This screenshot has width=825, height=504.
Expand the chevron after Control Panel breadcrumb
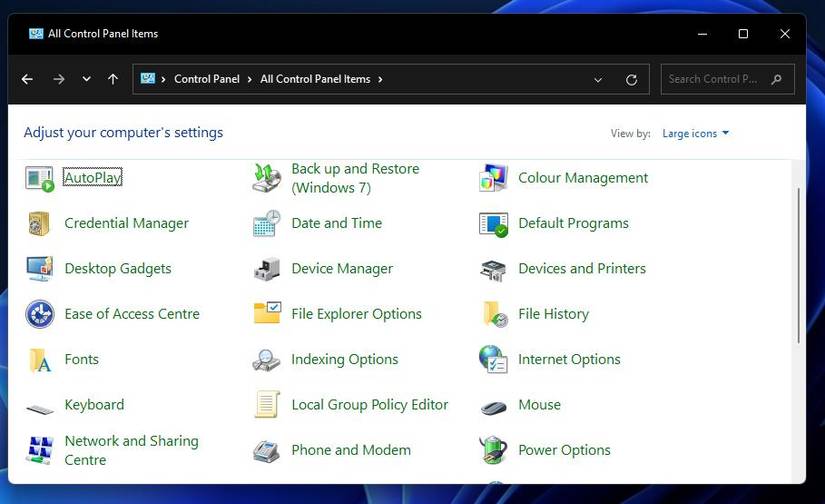250,79
